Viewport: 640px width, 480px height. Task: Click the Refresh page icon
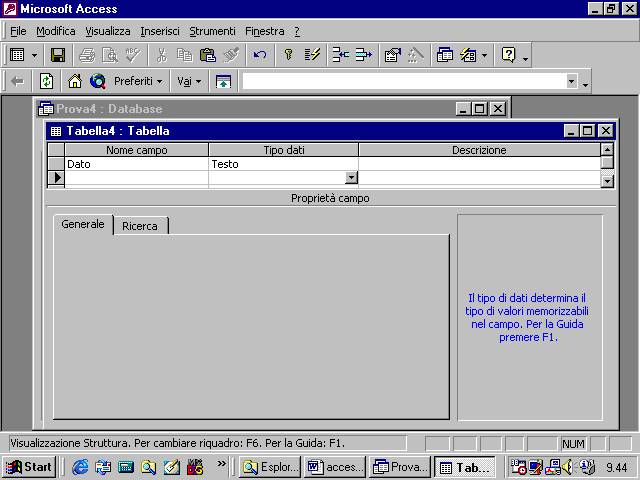pyautogui.click(x=47, y=81)
